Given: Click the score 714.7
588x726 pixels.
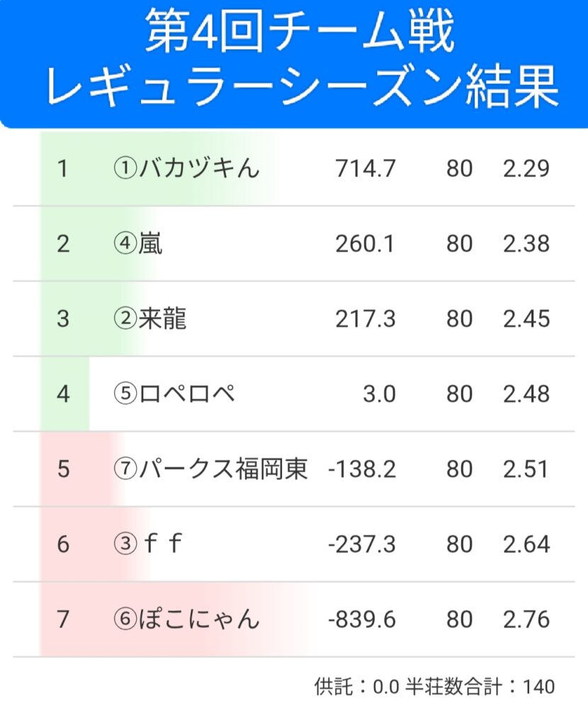Looking at the screenshot, I should pyautogui.click(x=365, y=169).
